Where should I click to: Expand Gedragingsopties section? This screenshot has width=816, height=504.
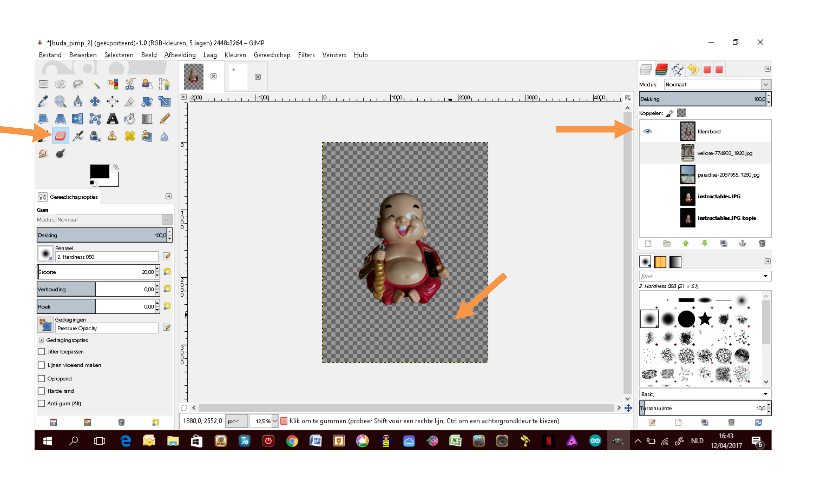41,340
